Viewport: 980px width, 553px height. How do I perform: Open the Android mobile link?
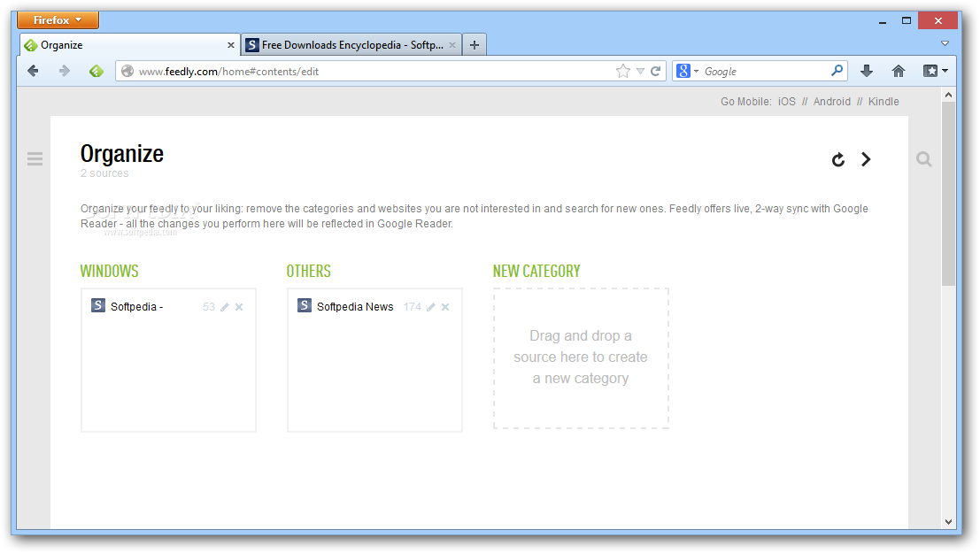pyautogui.click(x=832, y=101)
